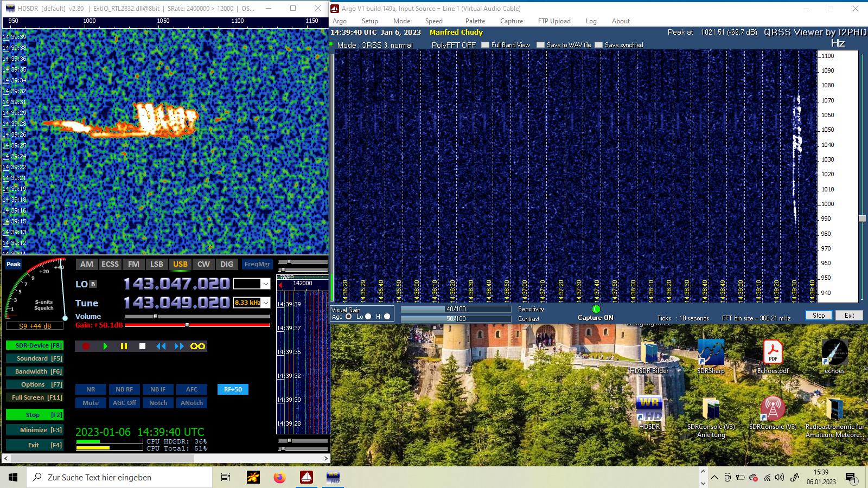Click the blue rewind icon in HDSDR
Screen dimensions: 868x488
(161, 346)
